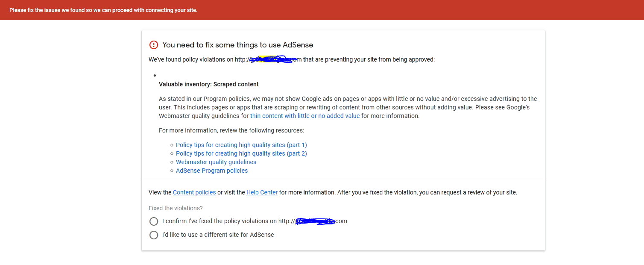Click the red banner message about fixing issues

coord(103,10)
